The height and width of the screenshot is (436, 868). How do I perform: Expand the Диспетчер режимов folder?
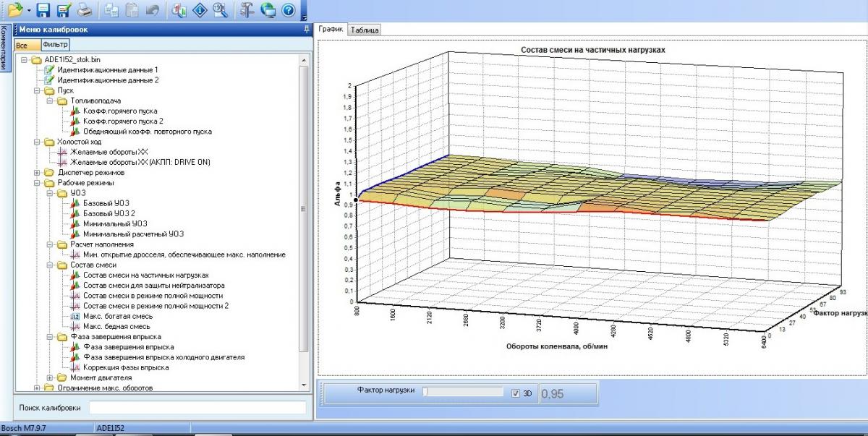pyautogui.click(x=38, y=173)
